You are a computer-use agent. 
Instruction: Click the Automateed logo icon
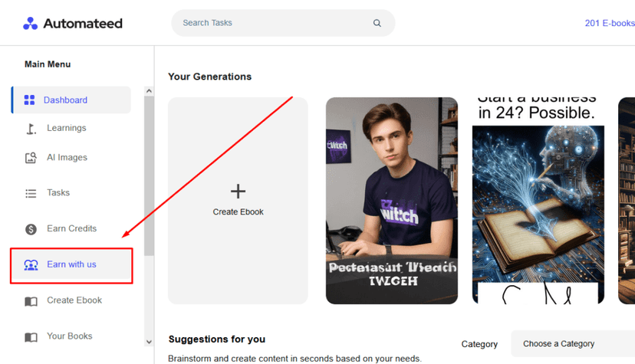pos(30,23)
